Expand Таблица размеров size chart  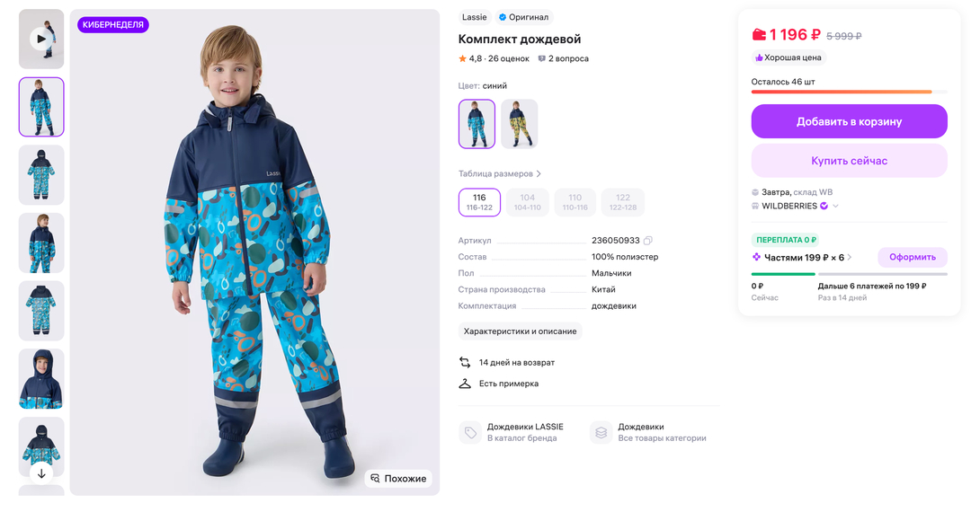[500, 173]
